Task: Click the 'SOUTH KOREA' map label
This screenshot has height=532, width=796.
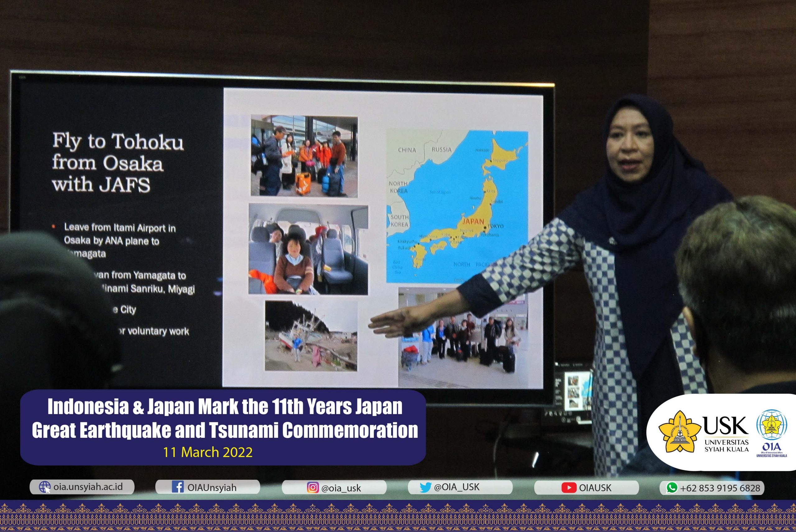Action: (399, 220)
